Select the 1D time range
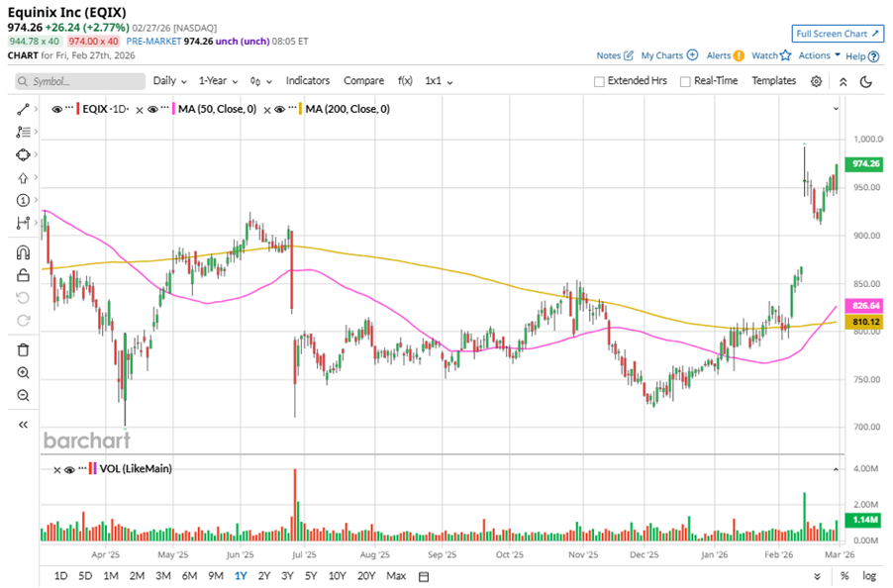This screenshot has width=893, height=588. [60, 576]
